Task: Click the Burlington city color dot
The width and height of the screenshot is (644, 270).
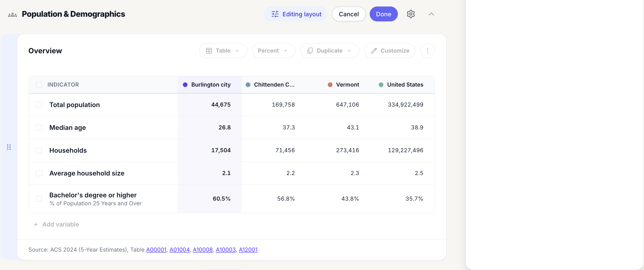Action: (x=185, y=85)
